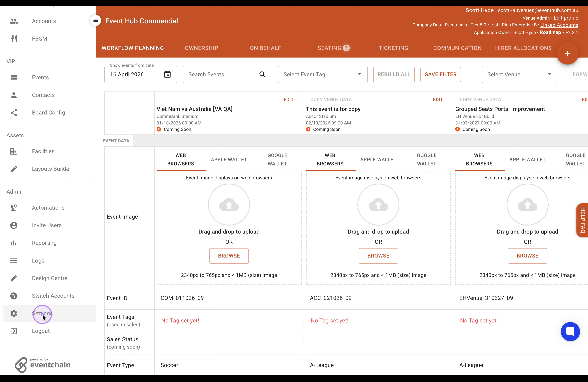Click the Save Filter button
The width and height of the screenshot is (588, 382).
click(x=441, y=74)
